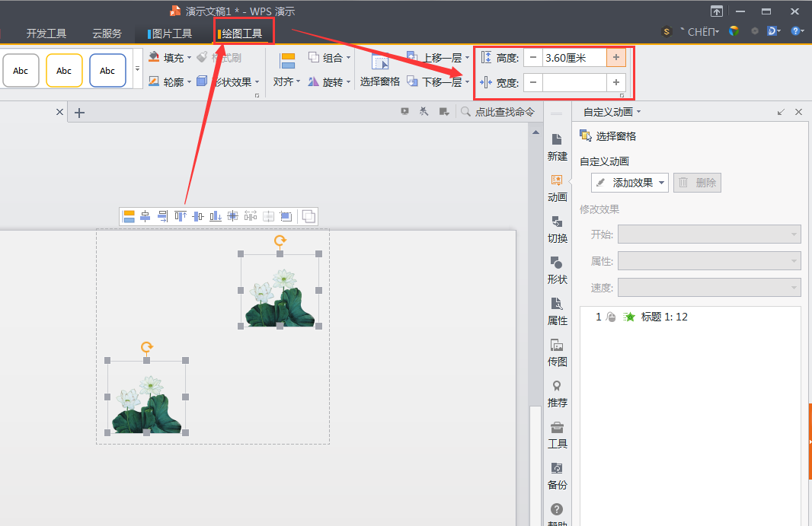Select animation item 标题 1: 12
This screenshot has height=526, width=812.
(x=663, y=317)
